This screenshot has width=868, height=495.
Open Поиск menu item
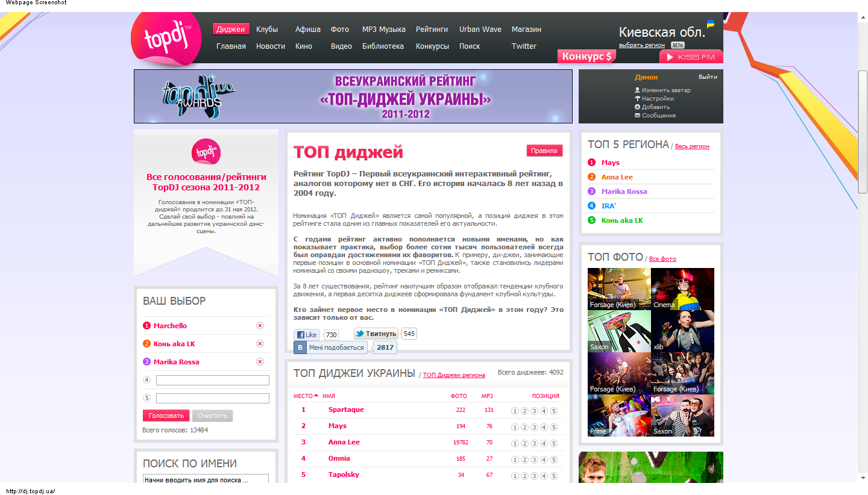[470, 46]
